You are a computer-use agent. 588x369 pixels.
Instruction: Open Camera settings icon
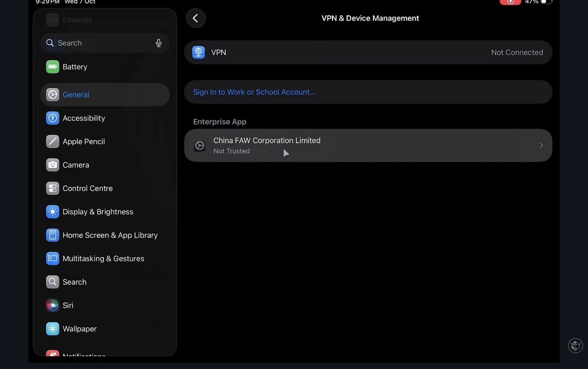click(x=52, y=165)
